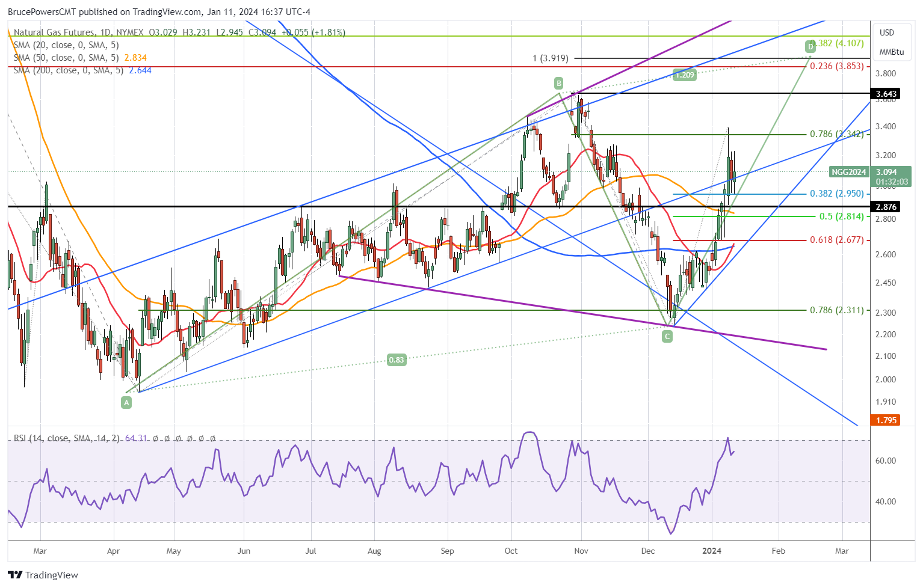Click the 1.910 price axis tick
The image size is (923, 588).
[886, 402]
